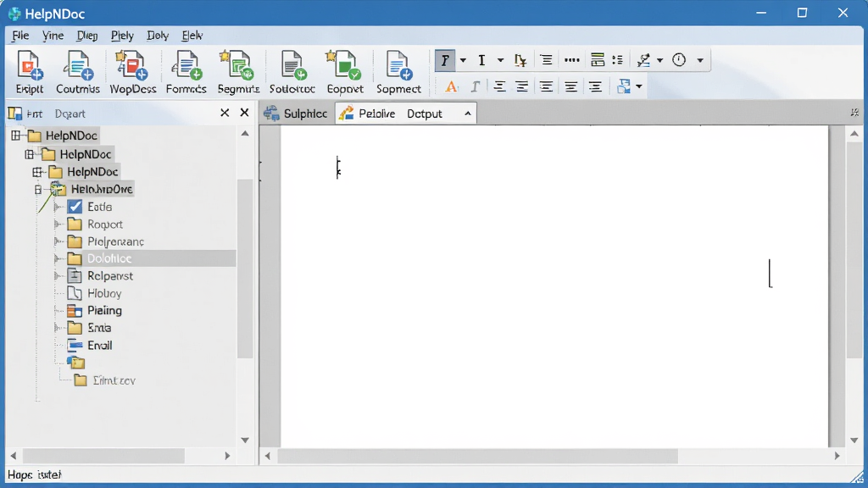Click the fifth alignment icon in bottom row

[595, 86]
